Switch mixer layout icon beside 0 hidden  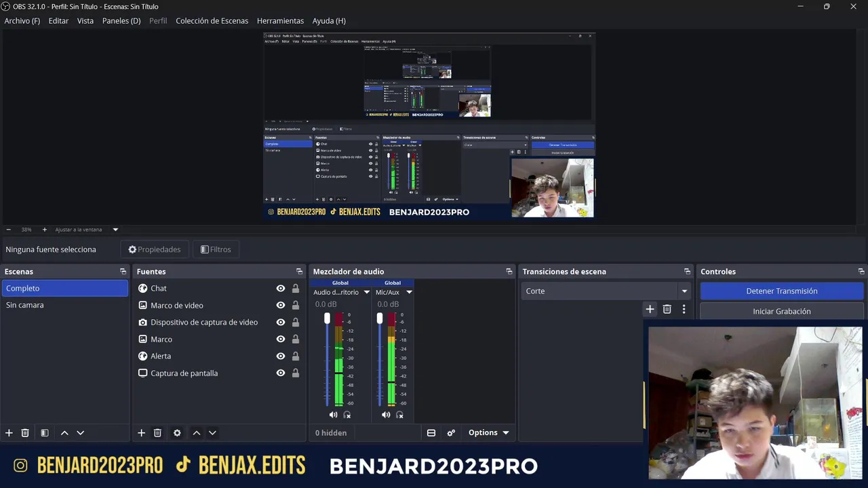pyautogui.click(x=431, y=432)
